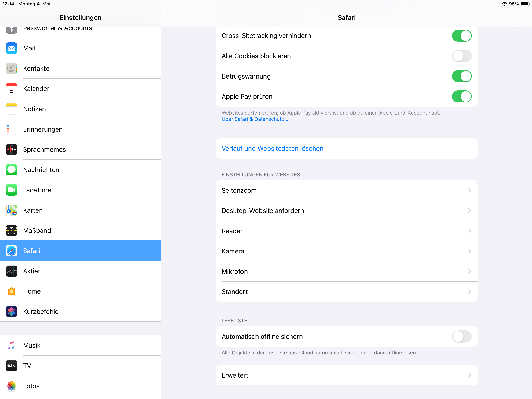The image size is (532, 399).
Task: Enable Automatisch offline sichern switch
Action: click(462, 336)
